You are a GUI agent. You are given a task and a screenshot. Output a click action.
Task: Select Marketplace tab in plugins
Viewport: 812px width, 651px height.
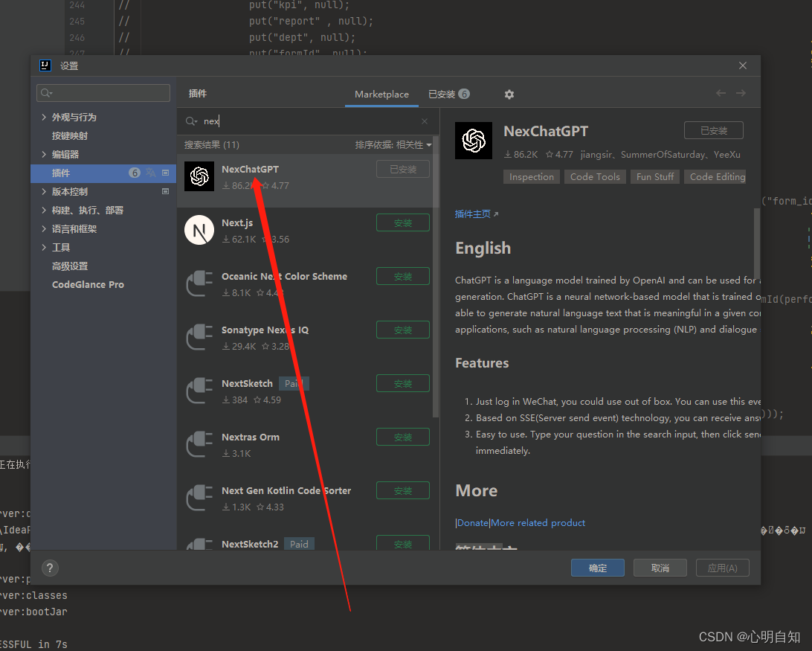coord(381,94)
